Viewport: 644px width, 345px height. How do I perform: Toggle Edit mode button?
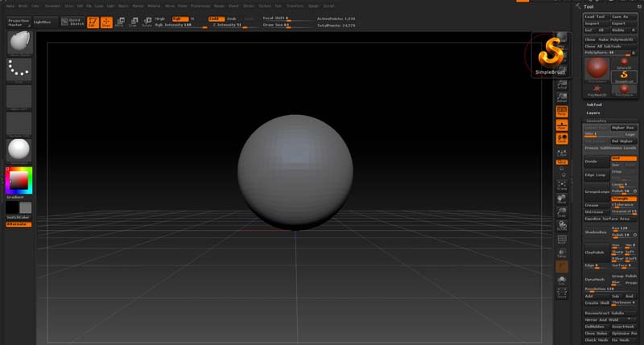click(x=93, y=23)
